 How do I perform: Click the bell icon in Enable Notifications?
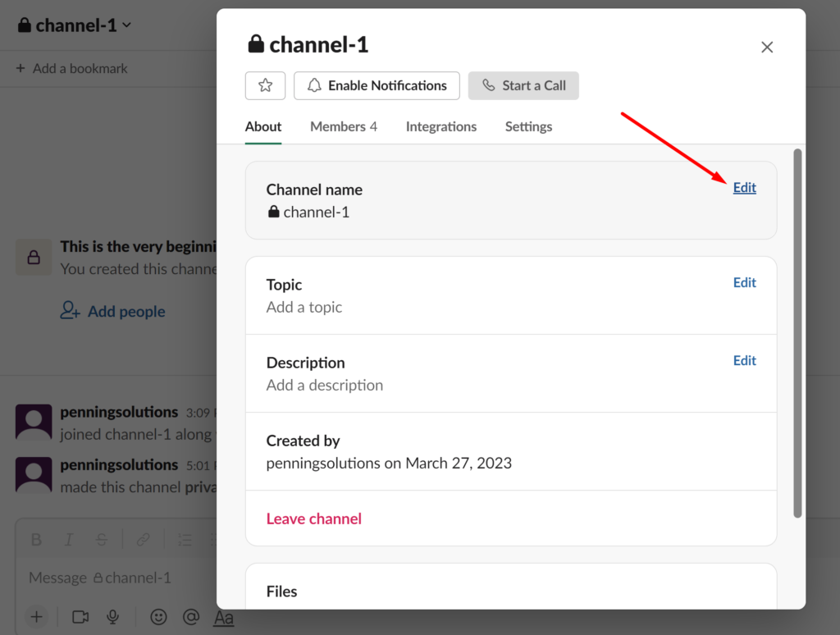coord(314,85)
